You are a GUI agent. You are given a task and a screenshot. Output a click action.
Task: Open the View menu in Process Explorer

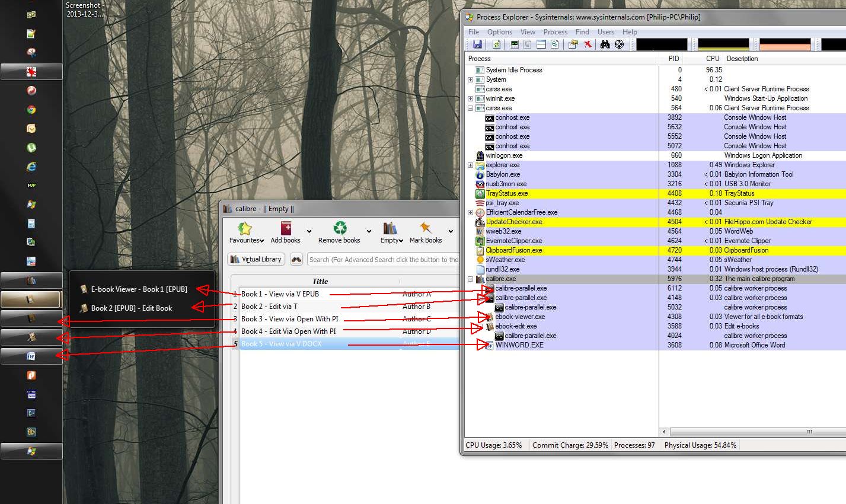528,32
